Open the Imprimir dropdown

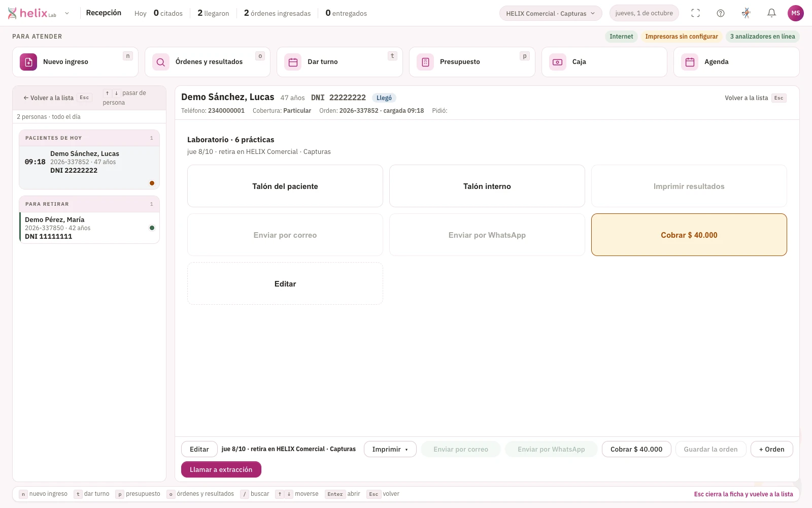390,449
